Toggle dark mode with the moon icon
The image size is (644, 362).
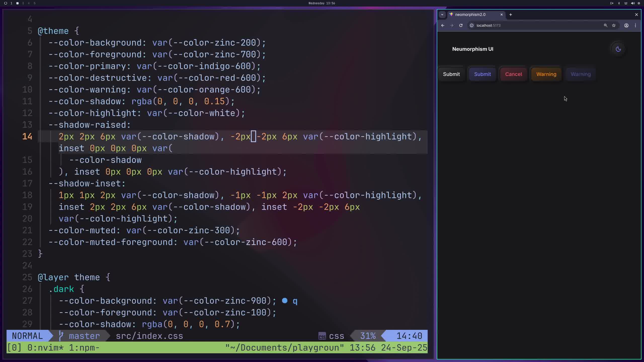(x=618, y=49)
